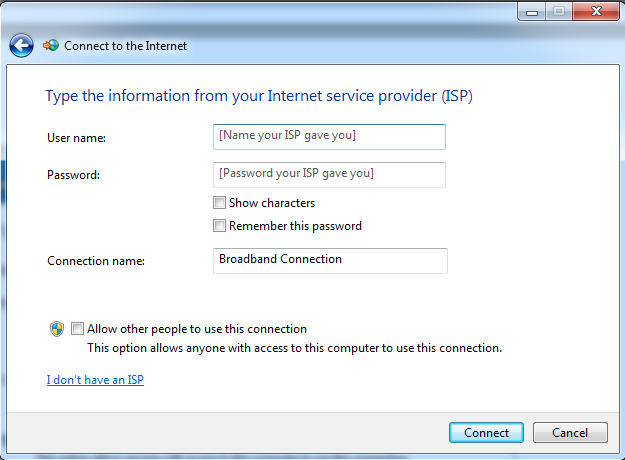Click the UAC shield icon
The image size is (625, 460).
click(57, 329)
